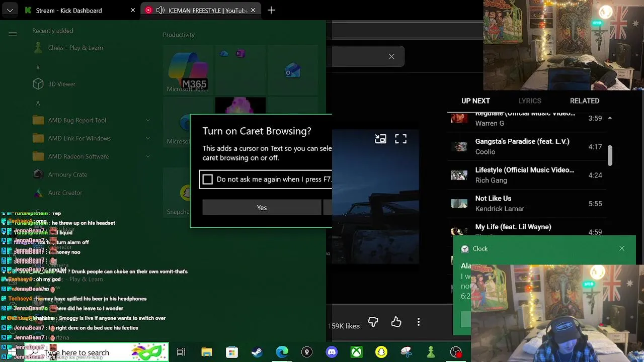Viewport: 644px width, 362px height.
Task: Play Regulate by Warren G
Action: 528,120
